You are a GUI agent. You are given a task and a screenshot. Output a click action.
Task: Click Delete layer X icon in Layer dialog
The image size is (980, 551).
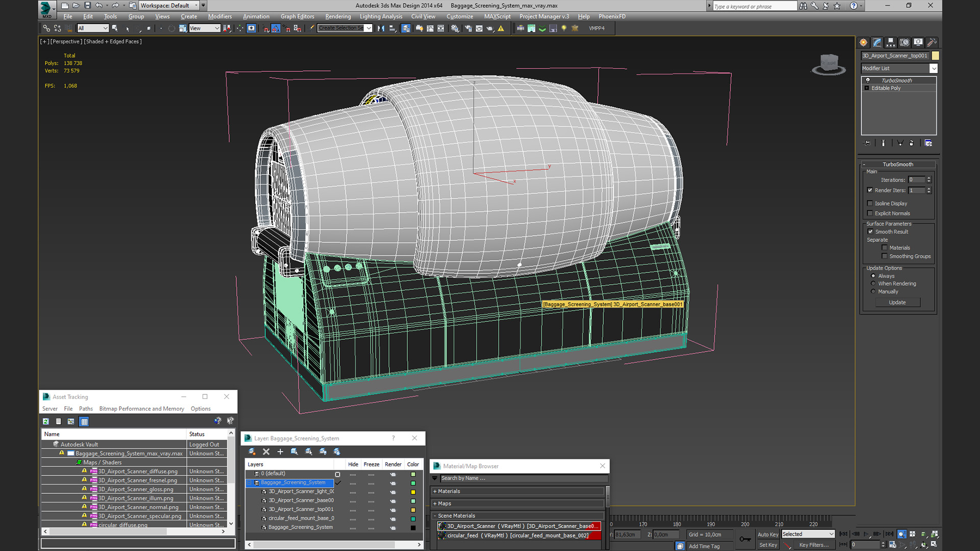(x=266, y=452)
